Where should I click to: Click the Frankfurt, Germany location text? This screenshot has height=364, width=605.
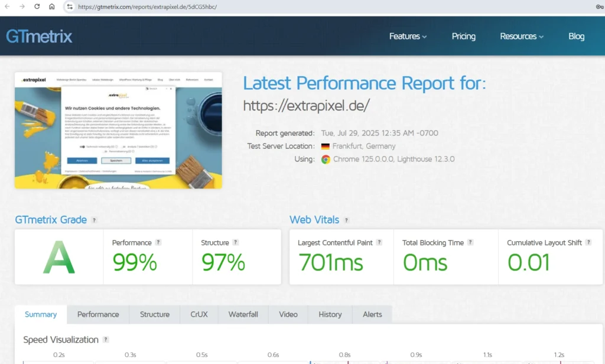(364, 147)
